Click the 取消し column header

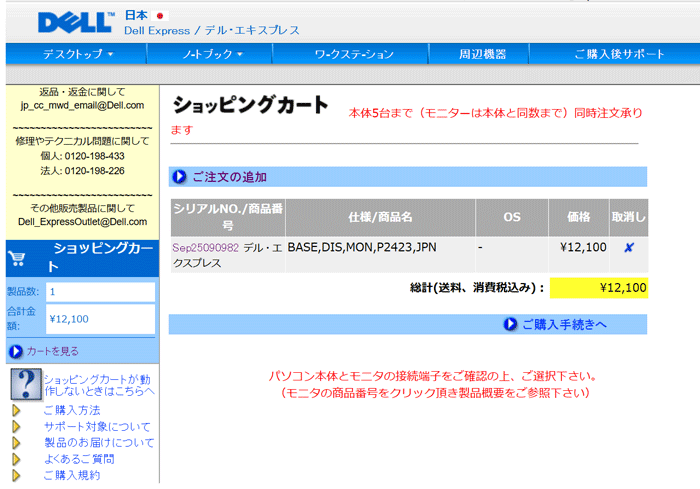pos(629,217)
